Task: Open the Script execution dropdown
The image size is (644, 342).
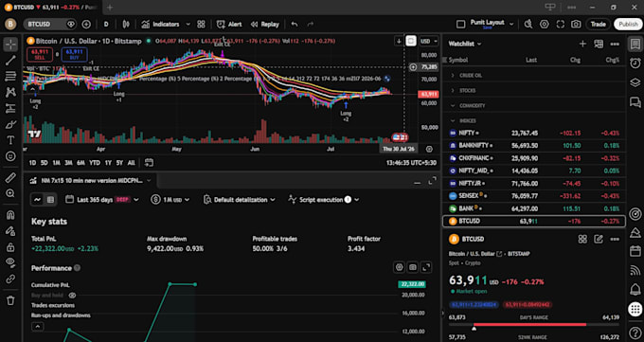Action: pos(324,200)
